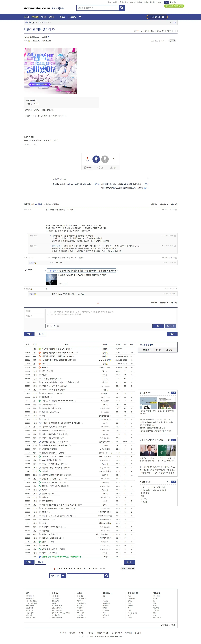The width and height of the screenshot is (201, 644).
Task: Switch to 디시이슈 news tab
Action: [x=160, y=440]
